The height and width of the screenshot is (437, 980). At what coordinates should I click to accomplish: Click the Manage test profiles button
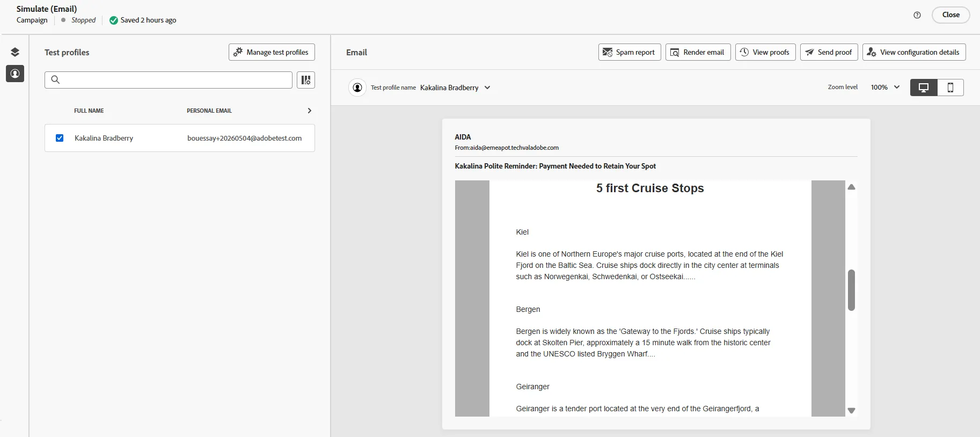coord(272,52)
